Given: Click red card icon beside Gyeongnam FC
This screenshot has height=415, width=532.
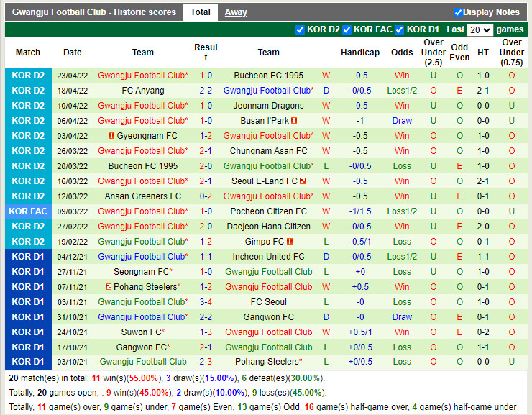Looking at the screenshot, I should pyautogui.click(x=111, y=136).
